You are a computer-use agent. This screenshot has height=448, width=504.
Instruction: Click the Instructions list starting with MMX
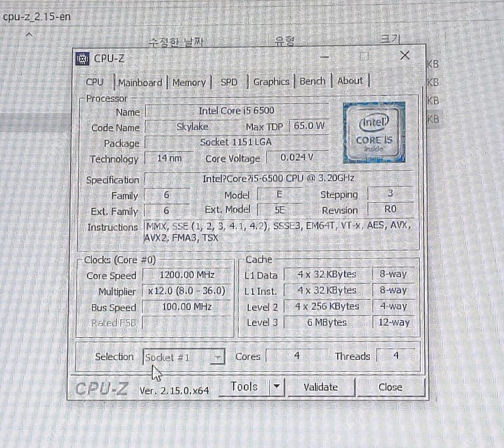point(278,231)
